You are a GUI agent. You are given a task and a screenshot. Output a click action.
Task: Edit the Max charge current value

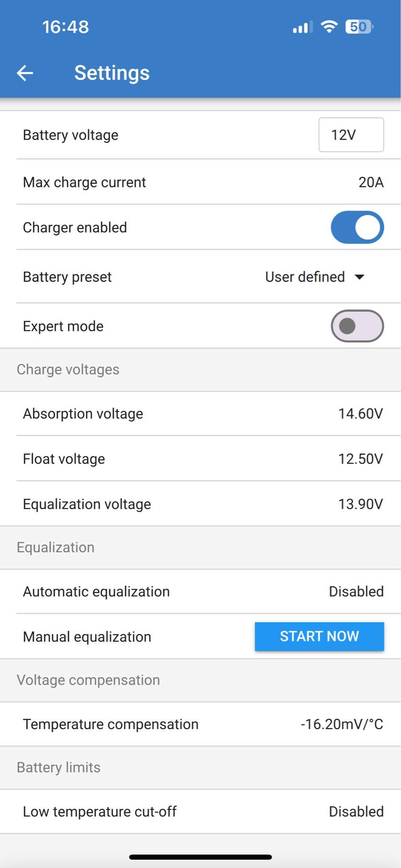[371, 182]
